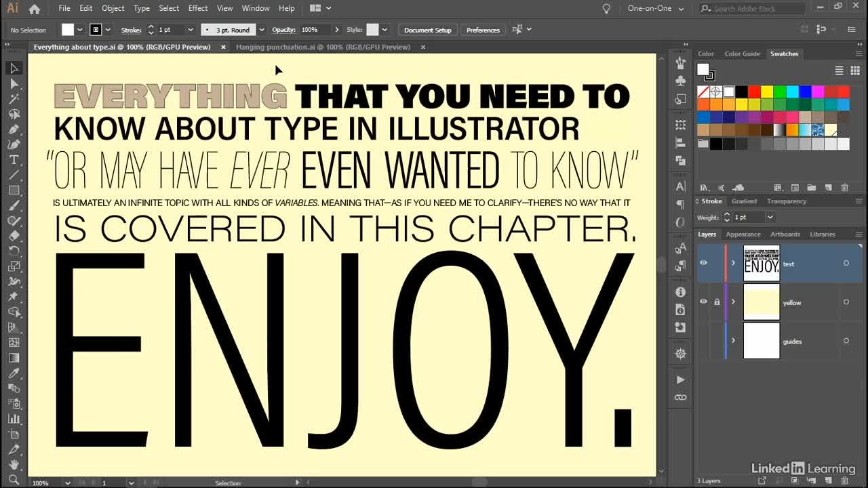Screen dimensions: 868x488
Task: Open the Symbols panel club icon
Action: point(681,81)
